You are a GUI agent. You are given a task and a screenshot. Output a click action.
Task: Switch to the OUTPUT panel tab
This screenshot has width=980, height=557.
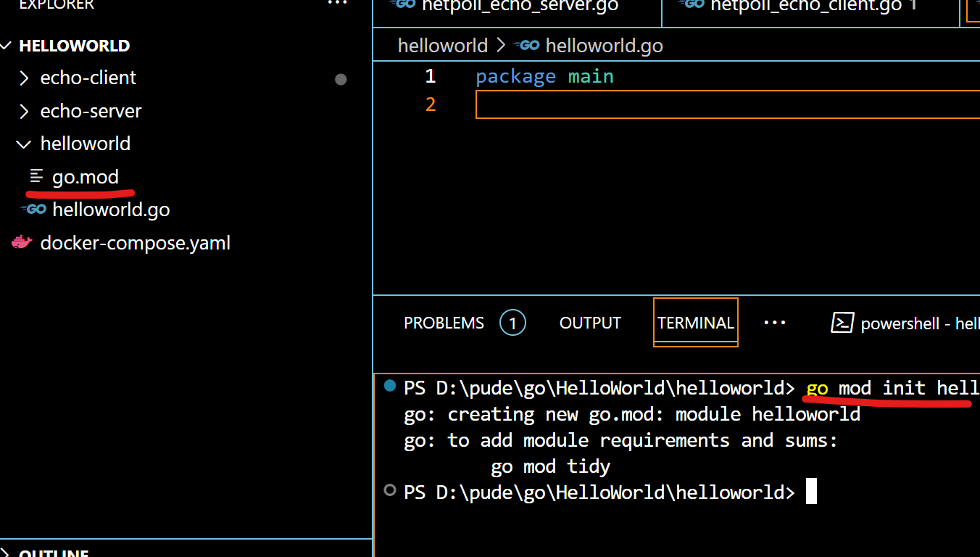[x=590, y=323]
